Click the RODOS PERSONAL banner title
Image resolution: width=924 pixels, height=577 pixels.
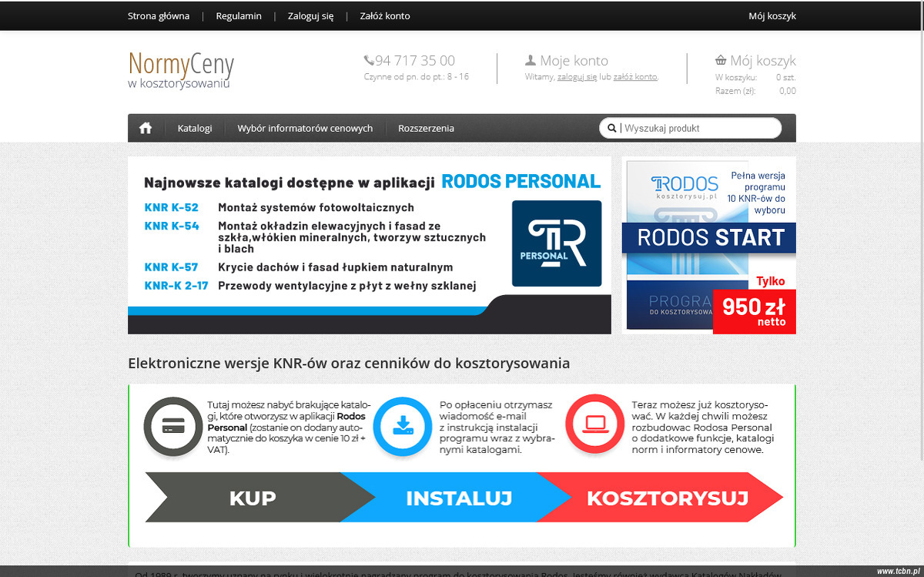521,182
